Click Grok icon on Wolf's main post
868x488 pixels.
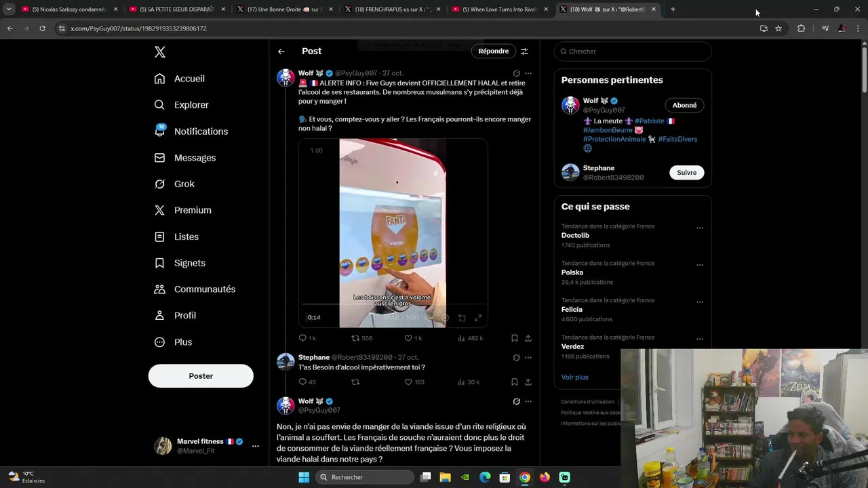(x=516, y=73)
